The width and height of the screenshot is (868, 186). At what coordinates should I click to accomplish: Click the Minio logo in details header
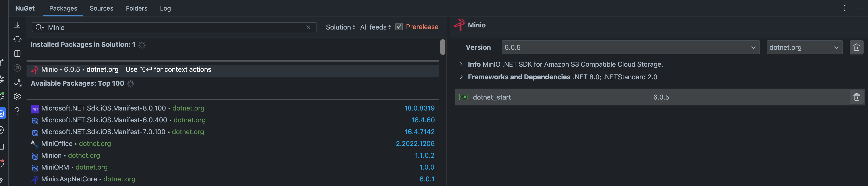[x=459, y=25]
